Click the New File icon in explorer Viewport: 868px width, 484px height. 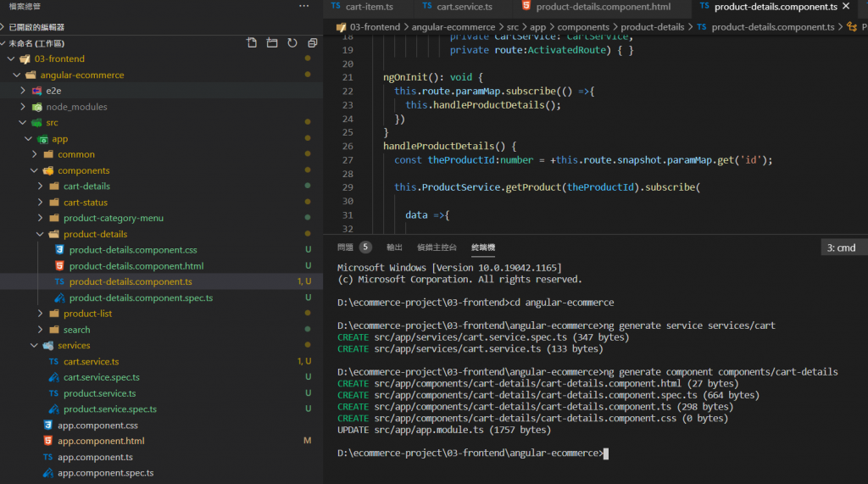click(x=252, y=43)
